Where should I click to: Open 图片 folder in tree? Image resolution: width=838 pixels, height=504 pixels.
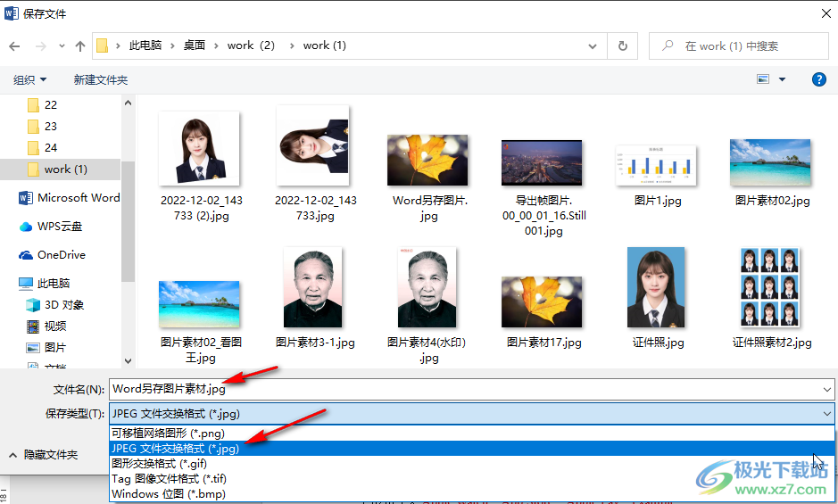pos(46,347)
